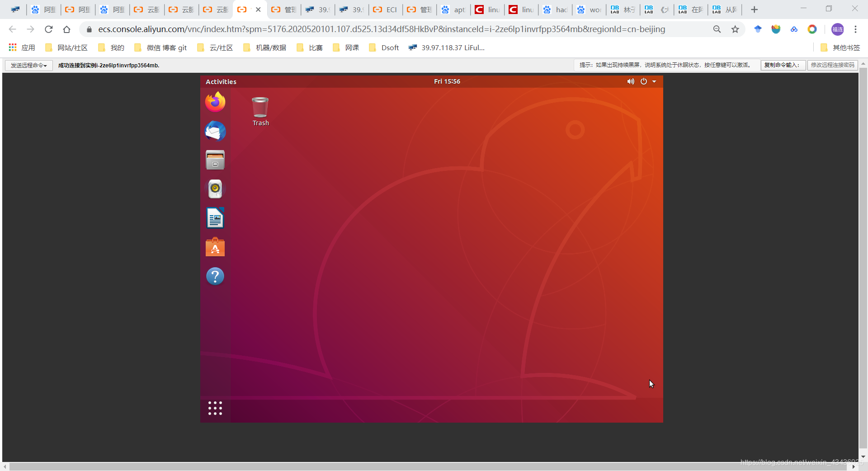The width and height of the screenshot is (868, 471).
Task: Click the Show Applications grid icon
Action: coord(215,408)
